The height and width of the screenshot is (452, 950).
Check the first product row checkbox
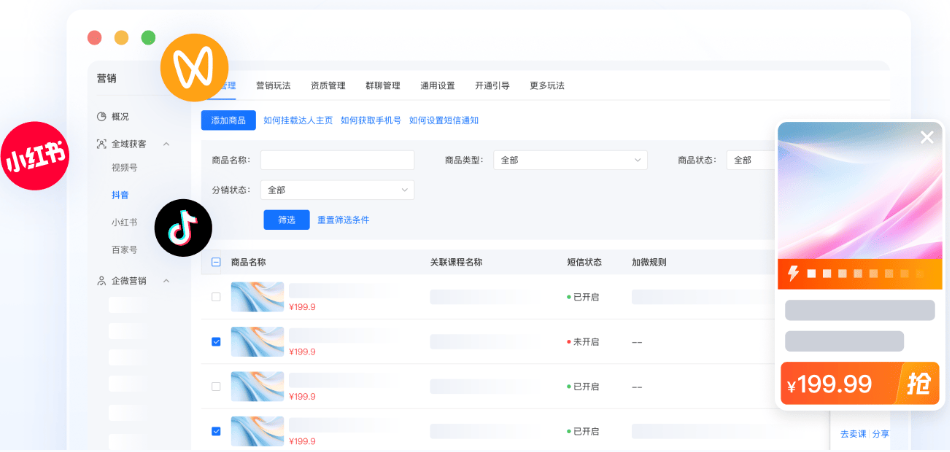pyautogui.click(x=216, y=297)
